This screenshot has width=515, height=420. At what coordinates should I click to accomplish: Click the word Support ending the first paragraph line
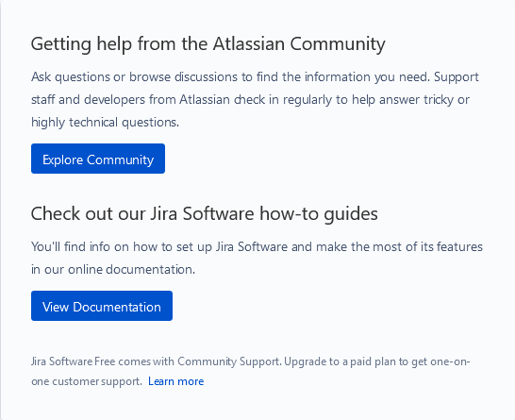pyautogui.click(x=457, y=77)
